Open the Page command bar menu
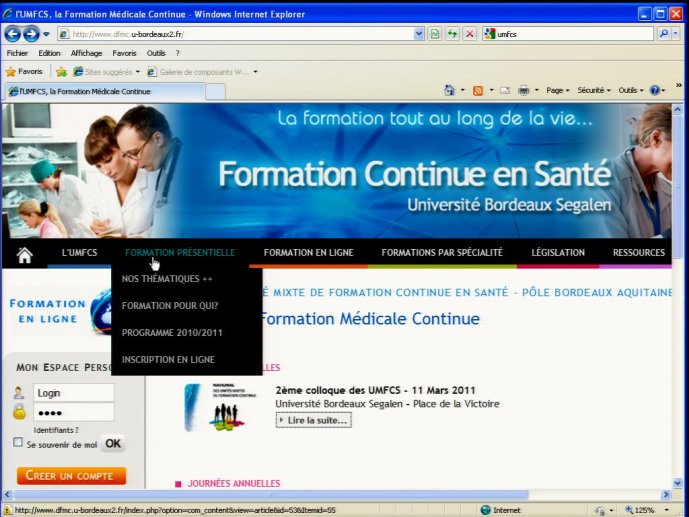 click(x=558, y=90)
